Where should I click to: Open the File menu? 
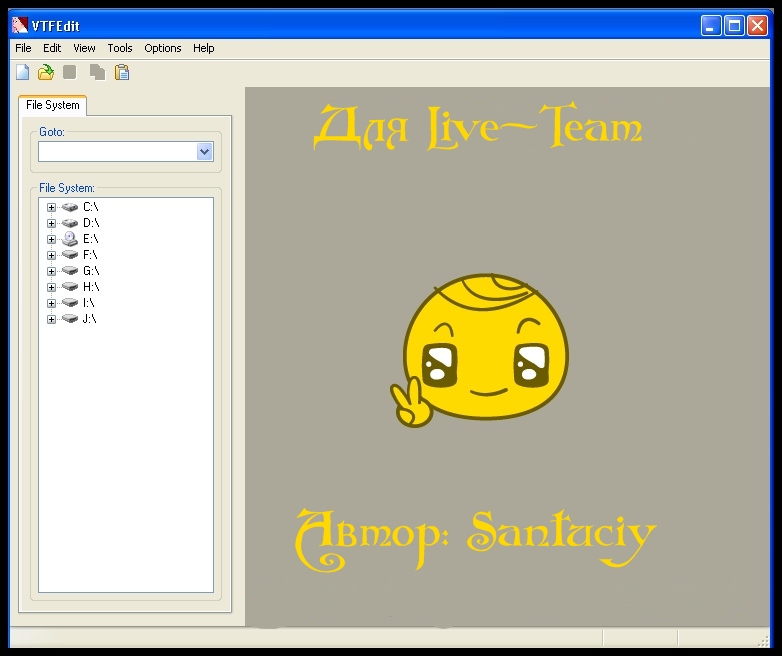click(x=23, y=48)
